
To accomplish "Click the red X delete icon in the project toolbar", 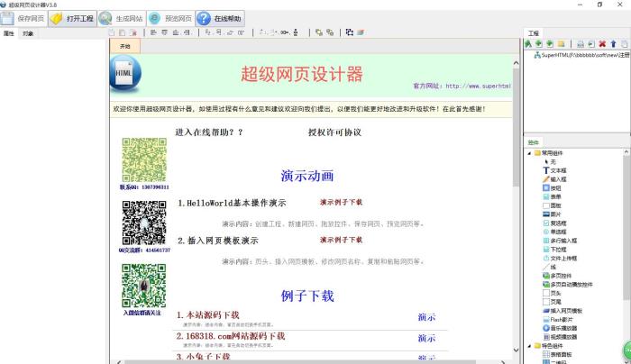I will pyautogui.click(x=602, y=44).
